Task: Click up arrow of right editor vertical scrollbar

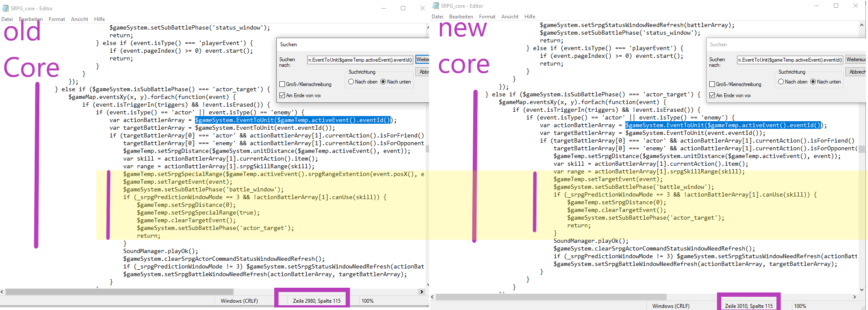Action: pos(862,25)
